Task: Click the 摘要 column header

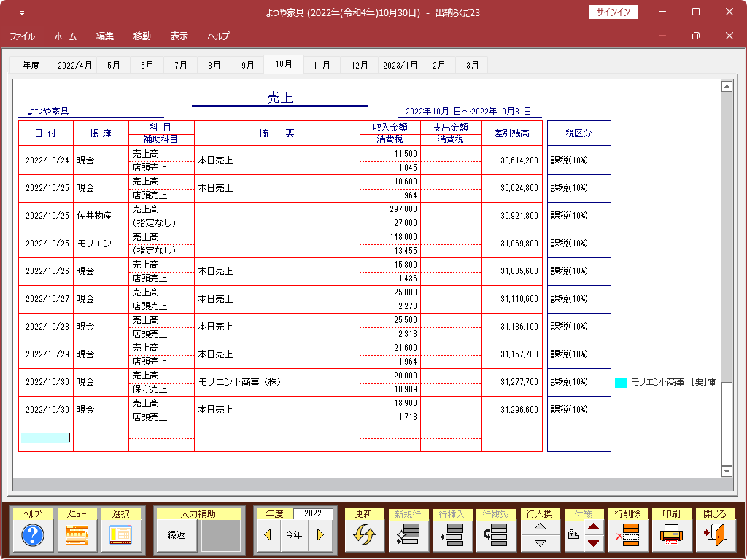Action: [277, 133]
